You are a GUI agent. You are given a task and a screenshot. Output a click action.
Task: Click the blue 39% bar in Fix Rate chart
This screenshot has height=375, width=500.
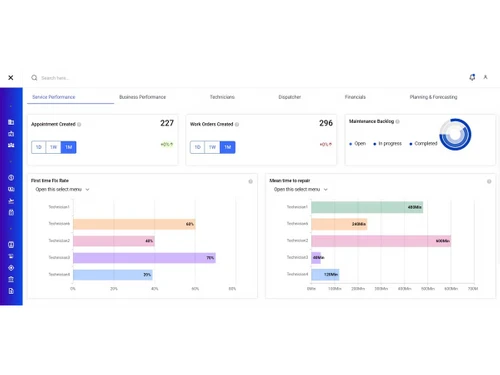pyautogui.click(x=113, y=275)
